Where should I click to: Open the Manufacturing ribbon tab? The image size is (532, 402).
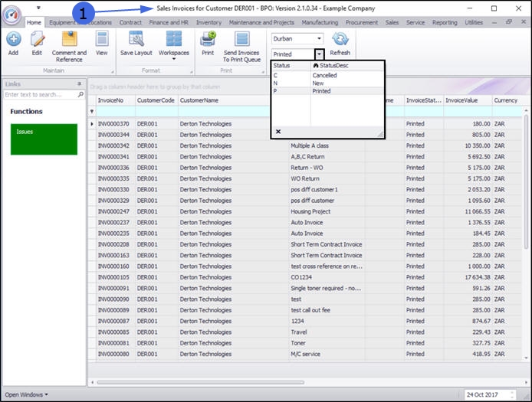[x=320, y=22]
